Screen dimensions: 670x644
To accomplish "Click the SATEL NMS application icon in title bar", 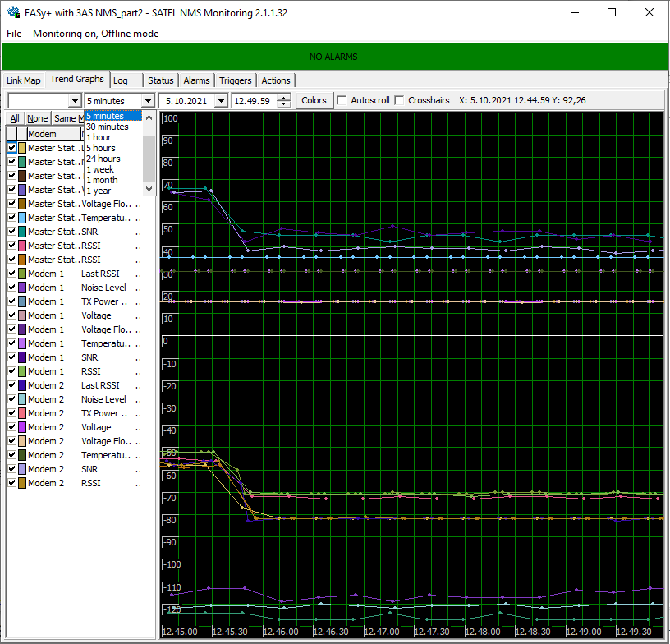I will 13,12.
